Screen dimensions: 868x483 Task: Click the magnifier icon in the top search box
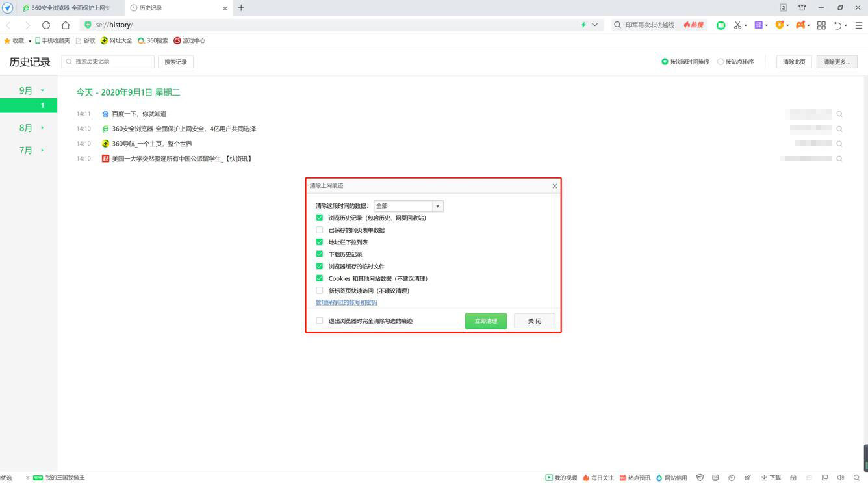coord(617,25)
